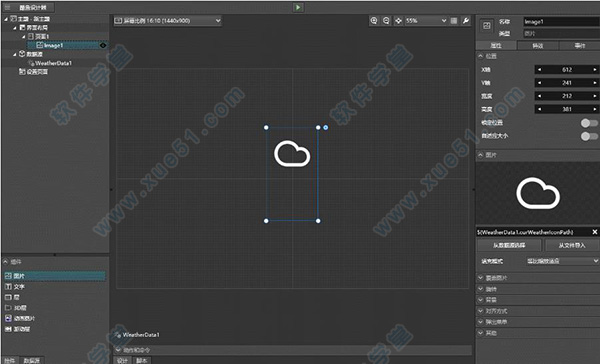Image resolution: width=600 pixels, height=364 pixels.
Task: Switch to the data source tab at bottom left
Action: [31, 361]
